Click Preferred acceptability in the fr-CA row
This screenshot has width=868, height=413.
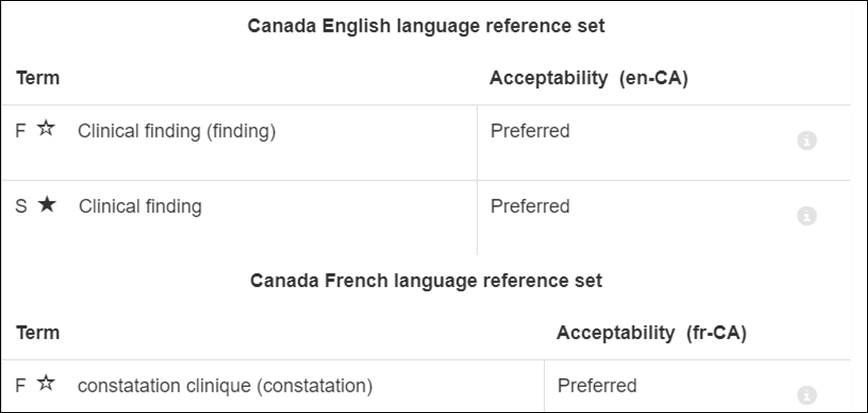(597, 385)
